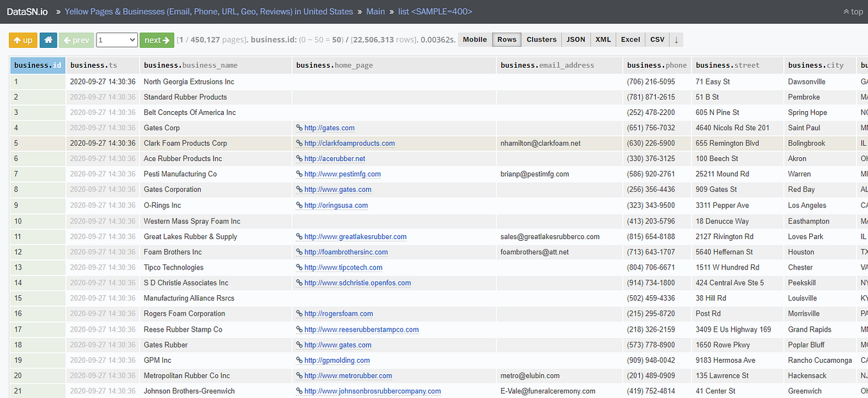Click the link icon beside http://gates.com

(298, 127)
